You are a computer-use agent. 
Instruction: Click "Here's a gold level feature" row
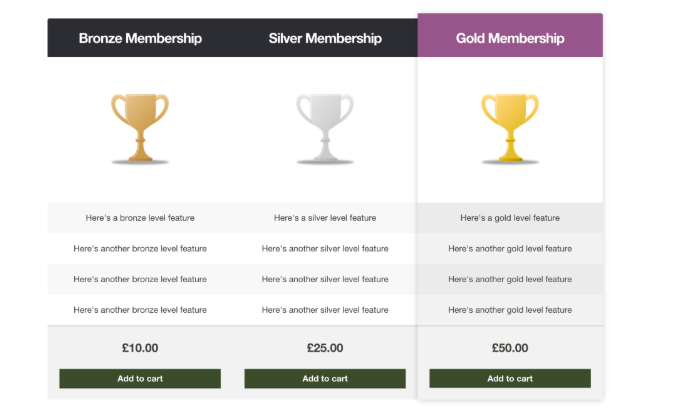click(x=510, y=218)
